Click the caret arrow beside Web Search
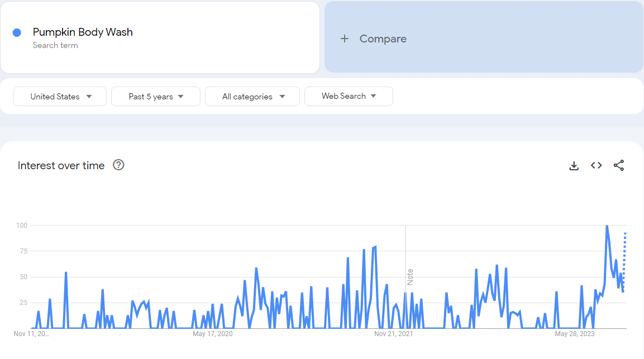The height and width of the screenshot is (359, 644). (373, 96)
